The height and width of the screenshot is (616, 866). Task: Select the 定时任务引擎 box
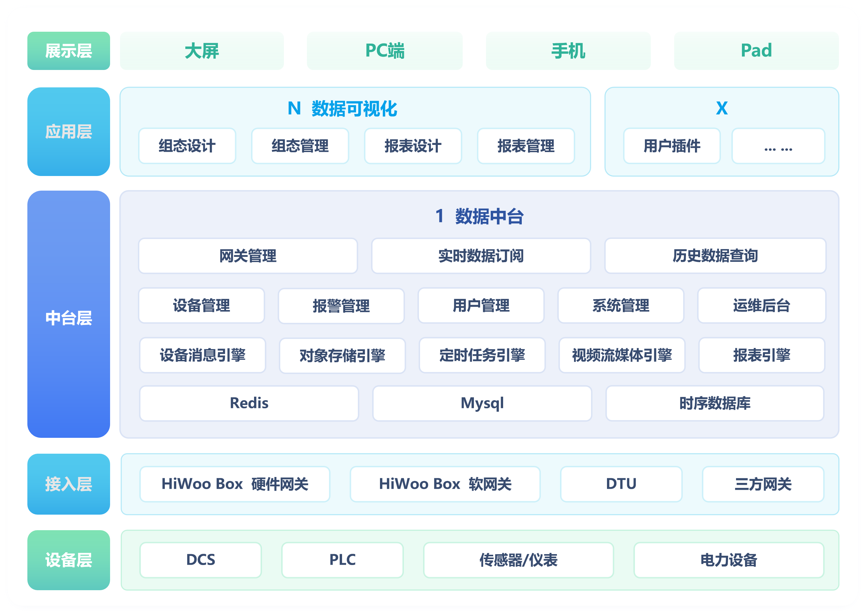click(482, 355)
